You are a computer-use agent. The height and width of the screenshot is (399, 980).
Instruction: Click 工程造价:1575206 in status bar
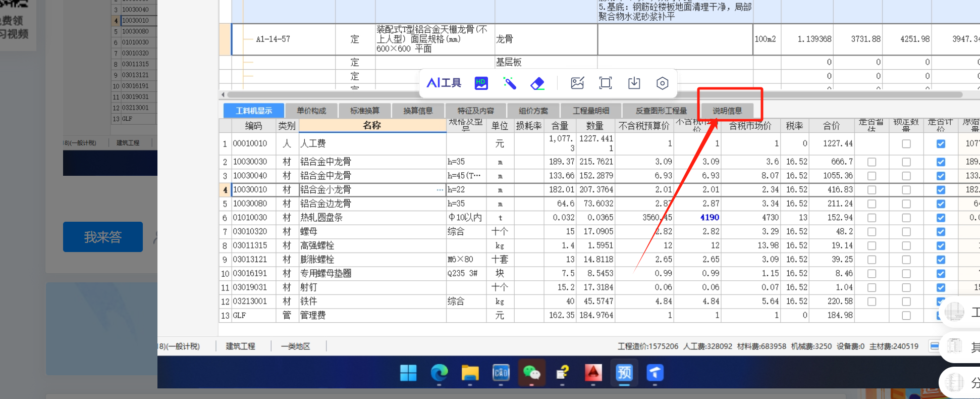pos(648,346)
